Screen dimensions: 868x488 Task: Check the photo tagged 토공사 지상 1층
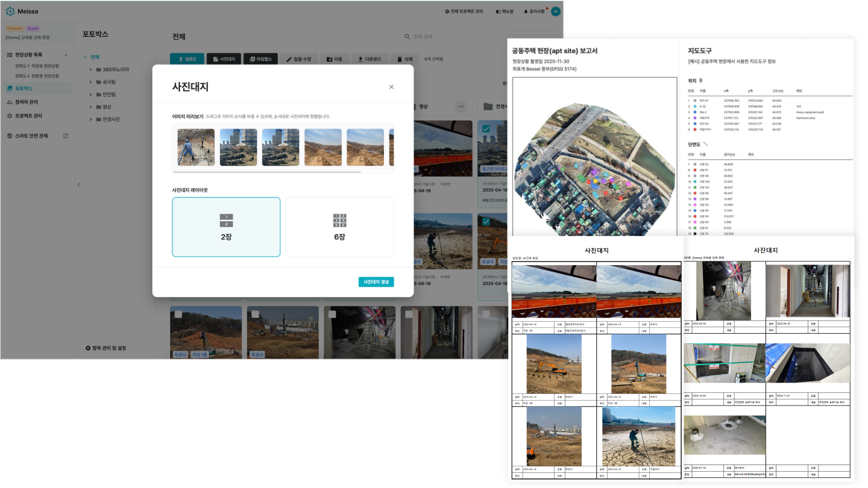pyautogui.click(x=179, y=314)
